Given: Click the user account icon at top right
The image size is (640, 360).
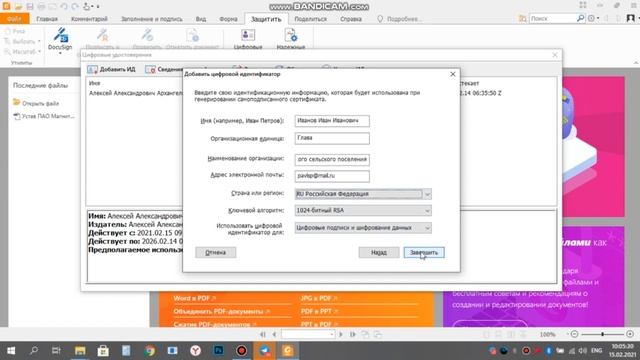Looking at the screenshot, I should tap(631, 18).
